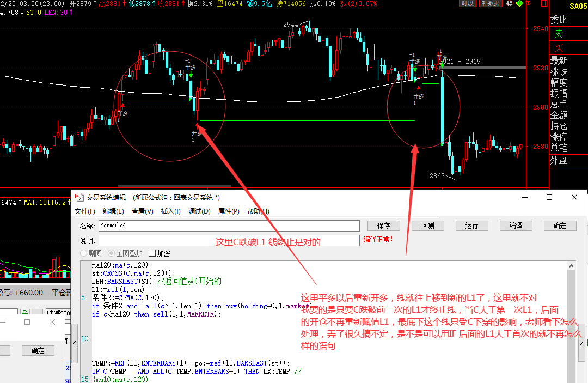Click the 买 buy label in quote panel
This screenshot has width=588, height=383.
point(559,47)
